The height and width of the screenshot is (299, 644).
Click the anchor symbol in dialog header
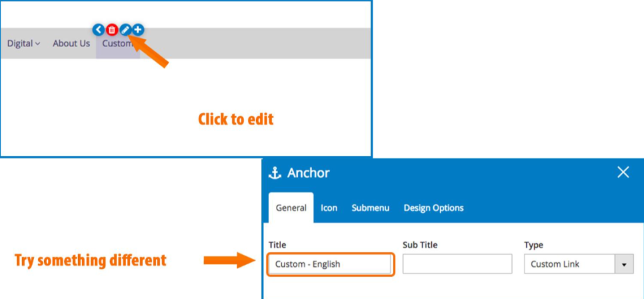275,173
